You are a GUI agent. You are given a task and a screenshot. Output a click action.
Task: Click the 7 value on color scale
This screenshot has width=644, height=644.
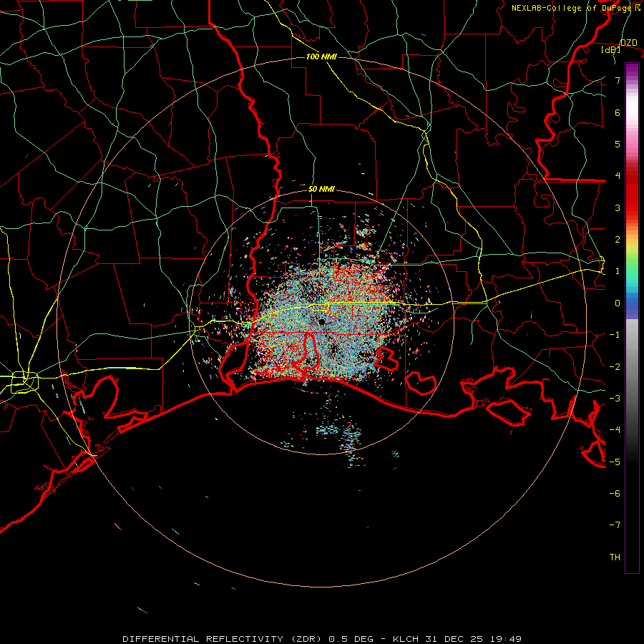618,80
